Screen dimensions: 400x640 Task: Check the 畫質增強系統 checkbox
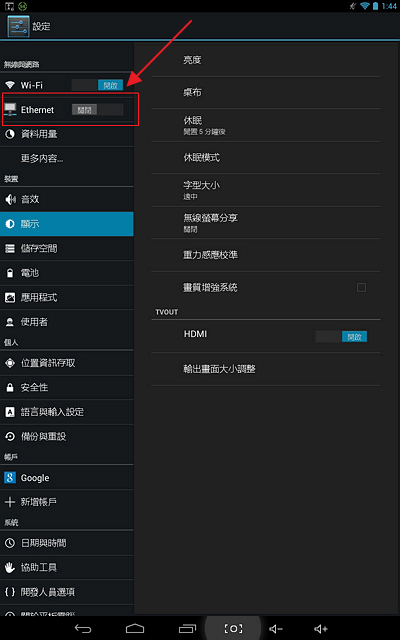[361, 288]
